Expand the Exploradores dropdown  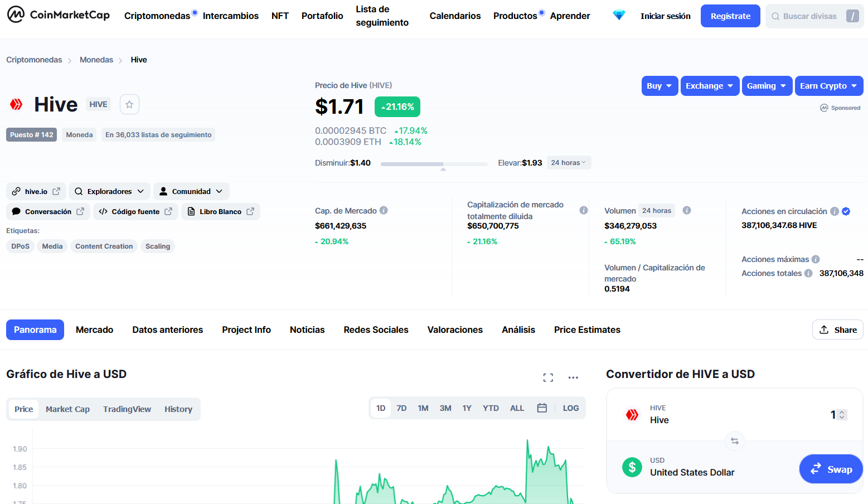click(109, 191)
